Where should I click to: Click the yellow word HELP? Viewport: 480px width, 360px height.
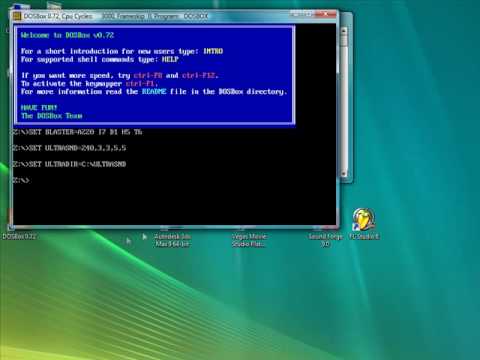[x=170, y=59]
